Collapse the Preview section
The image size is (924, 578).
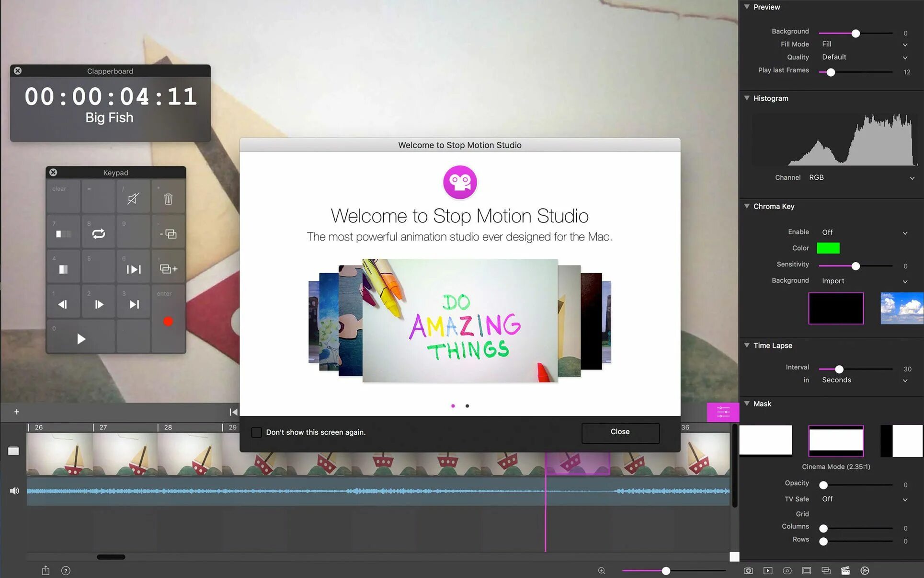tap(747, 7)
